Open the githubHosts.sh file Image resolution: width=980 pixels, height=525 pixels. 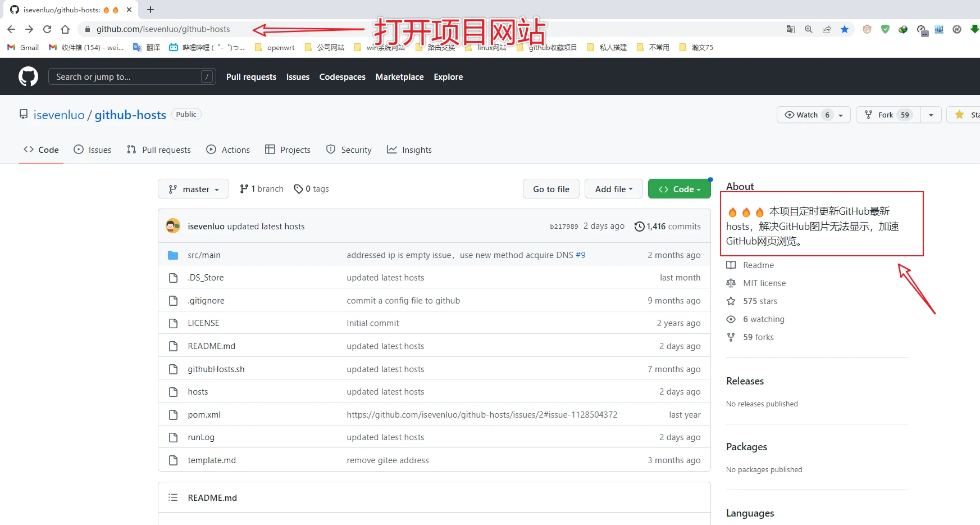point(216,369)
